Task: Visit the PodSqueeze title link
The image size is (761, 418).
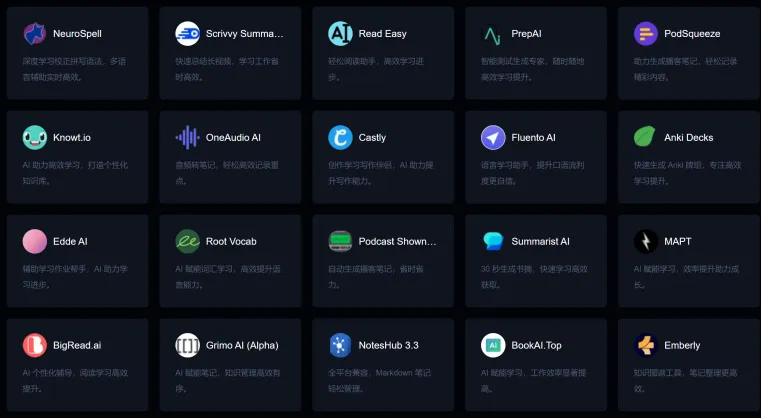Action: point(692,33)
